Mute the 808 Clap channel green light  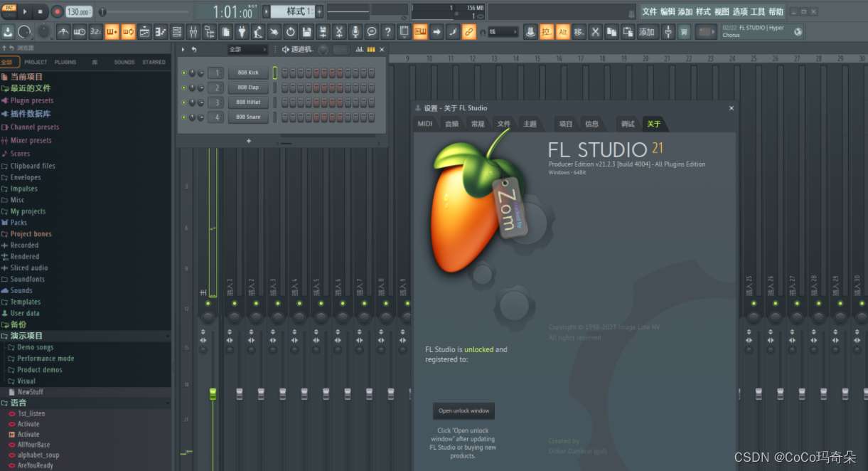[184, 88]
